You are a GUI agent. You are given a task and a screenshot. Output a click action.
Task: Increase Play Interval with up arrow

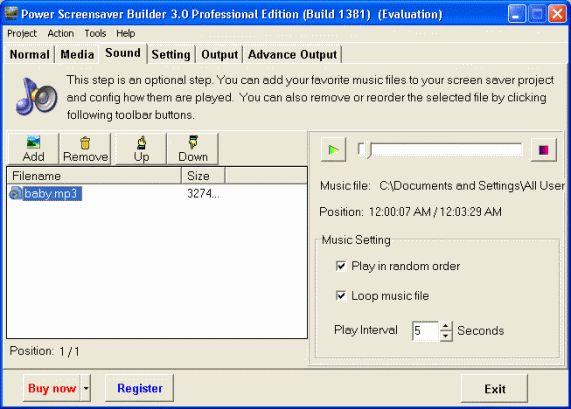pyautogui.click(x=446, y=326)
